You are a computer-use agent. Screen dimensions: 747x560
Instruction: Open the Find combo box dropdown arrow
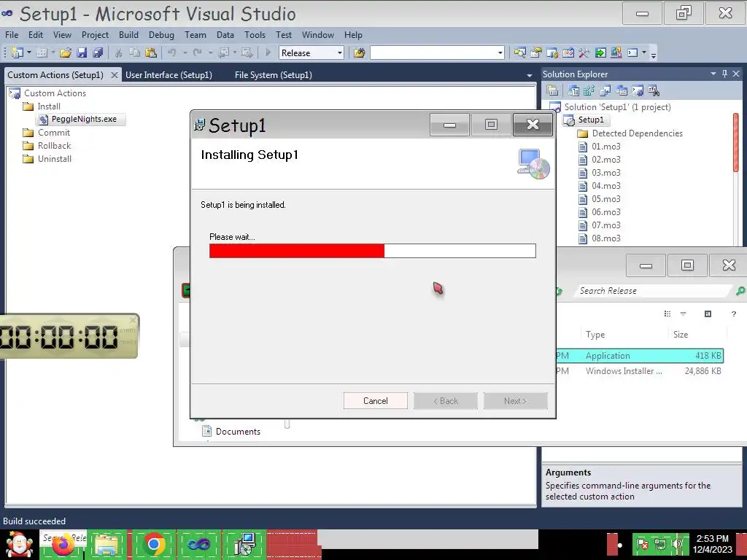(x=500, y=52)
